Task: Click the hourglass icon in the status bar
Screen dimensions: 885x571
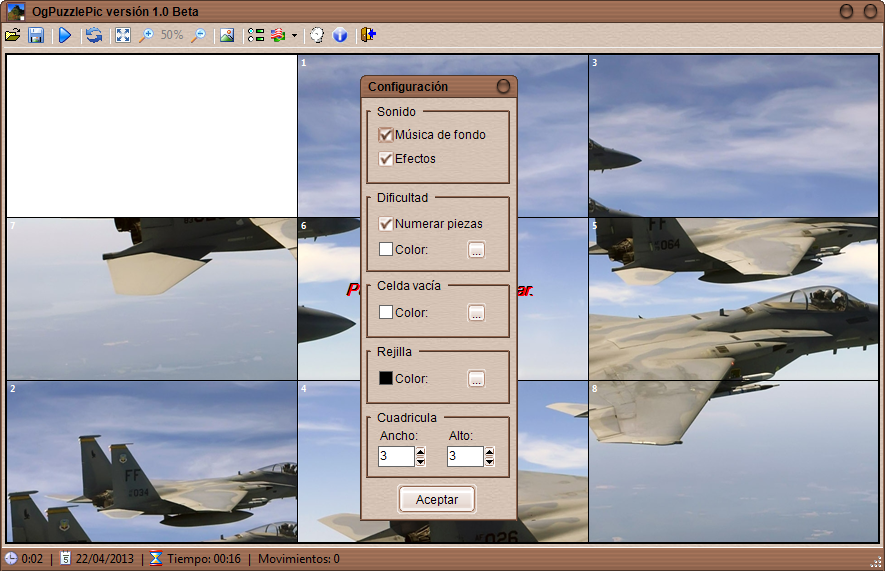Action: click(x=156, y=559)
